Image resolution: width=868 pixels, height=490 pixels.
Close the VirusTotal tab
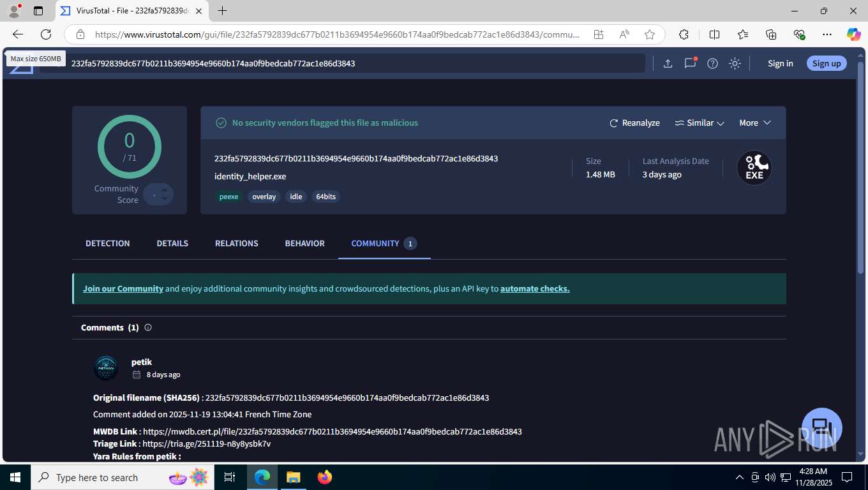click(198, 11)
